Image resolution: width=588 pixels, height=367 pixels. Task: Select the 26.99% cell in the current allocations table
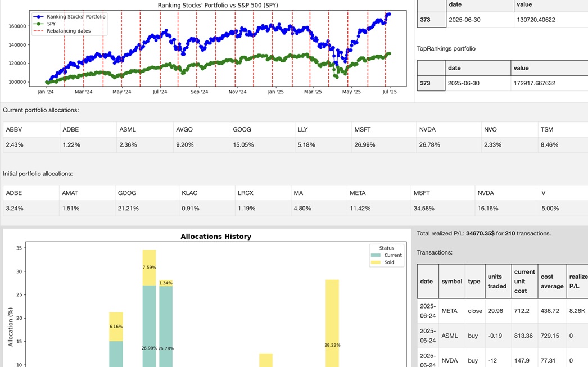(384, 144)
